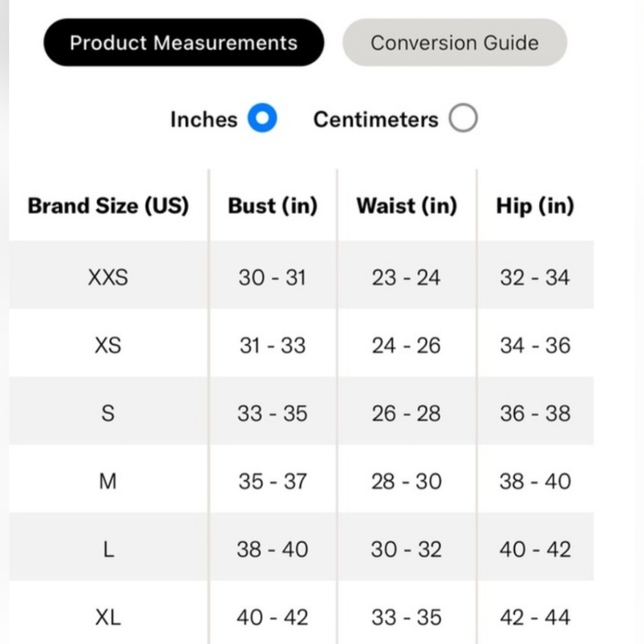Select the XXS size row label
Viewport: 644px width, 644px height.
click(108, 277)
